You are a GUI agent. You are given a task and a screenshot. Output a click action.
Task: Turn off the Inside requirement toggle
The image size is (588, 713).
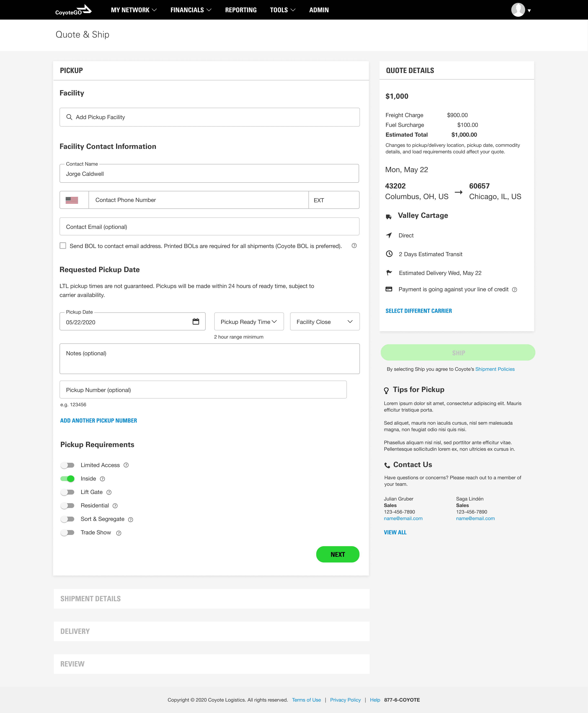[67, 479]
